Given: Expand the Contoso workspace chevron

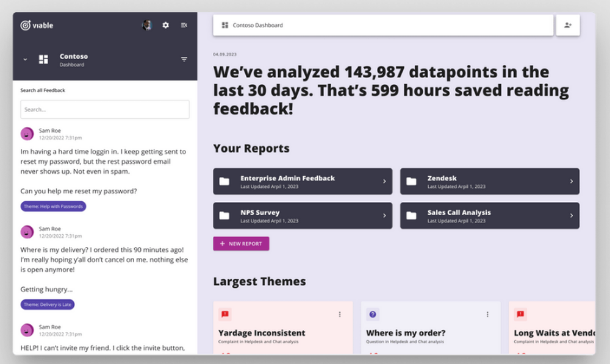Looking at the screenshot, I should coord(25,60).
